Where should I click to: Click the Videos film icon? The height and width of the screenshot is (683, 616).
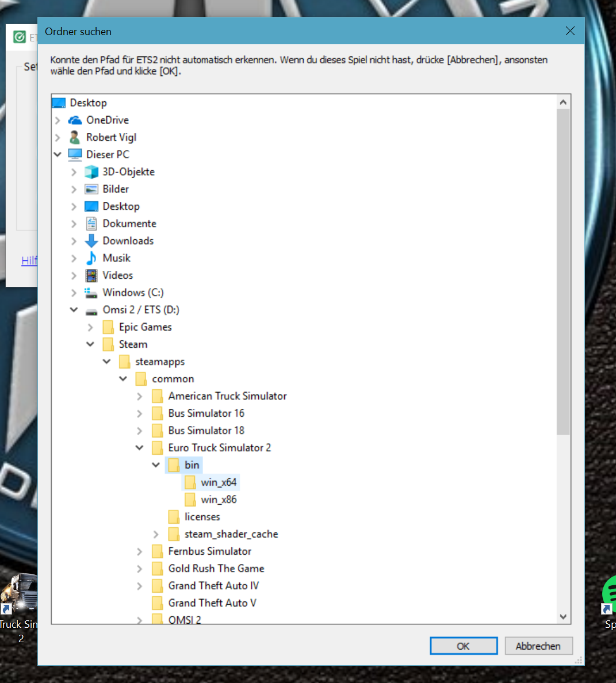pyautogui.click(x=91, y=275)
